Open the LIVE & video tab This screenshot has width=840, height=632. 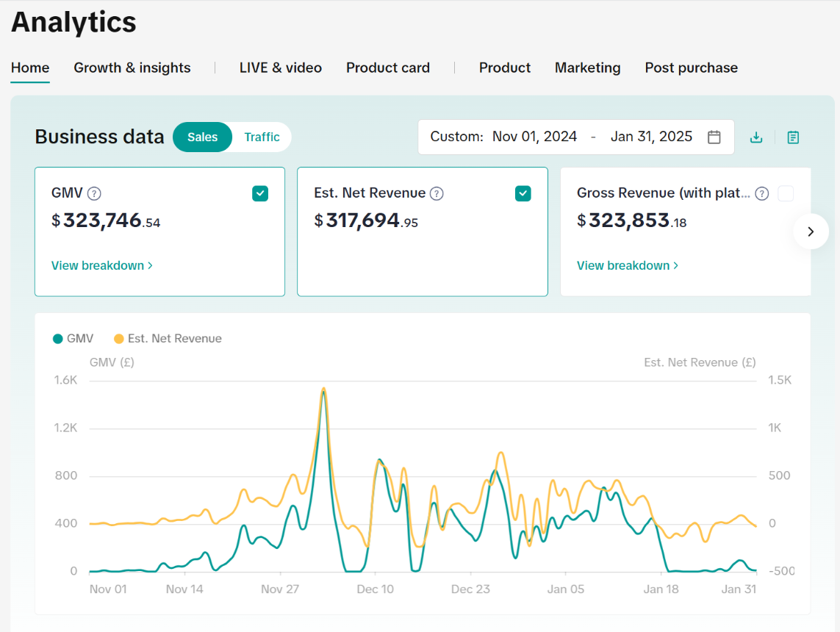281,68
